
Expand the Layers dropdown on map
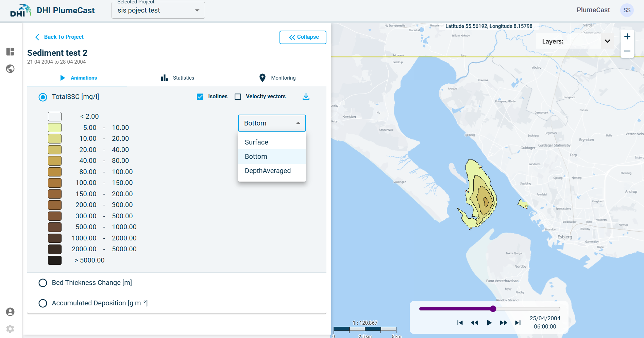pyautogui.click(x=607, y=41)
